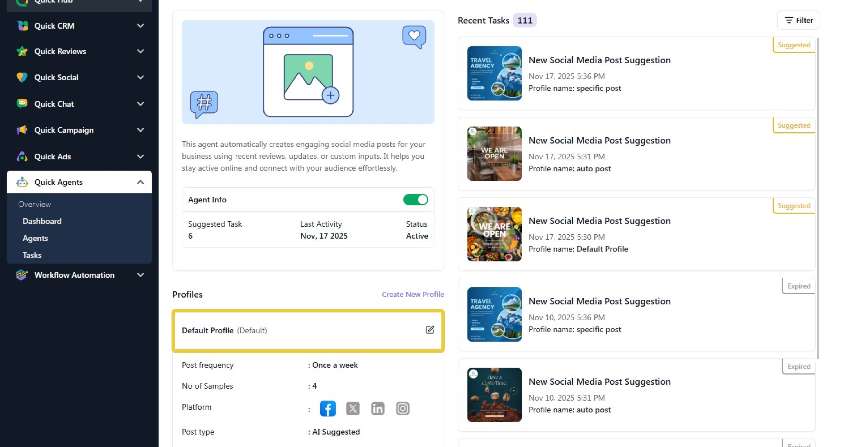Image resolution: width=868 pixels, height=447 pixels.
Task: Open Agents under Quick Agents
Action: coord(35,238)
